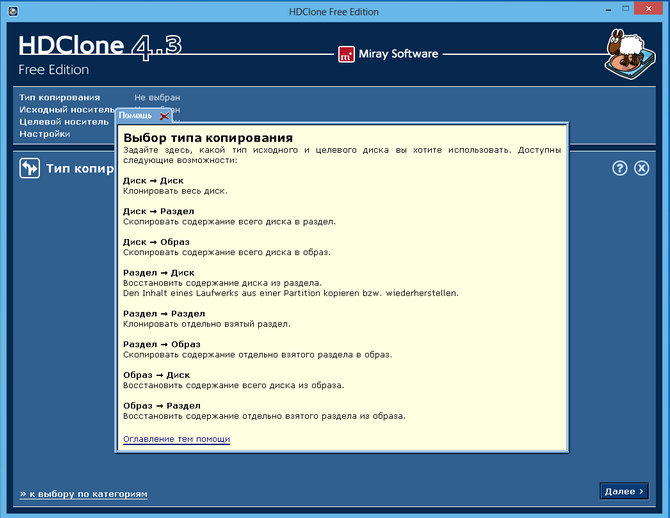Open help via the question mark icon
670x518 pixels.
(620, 168)
